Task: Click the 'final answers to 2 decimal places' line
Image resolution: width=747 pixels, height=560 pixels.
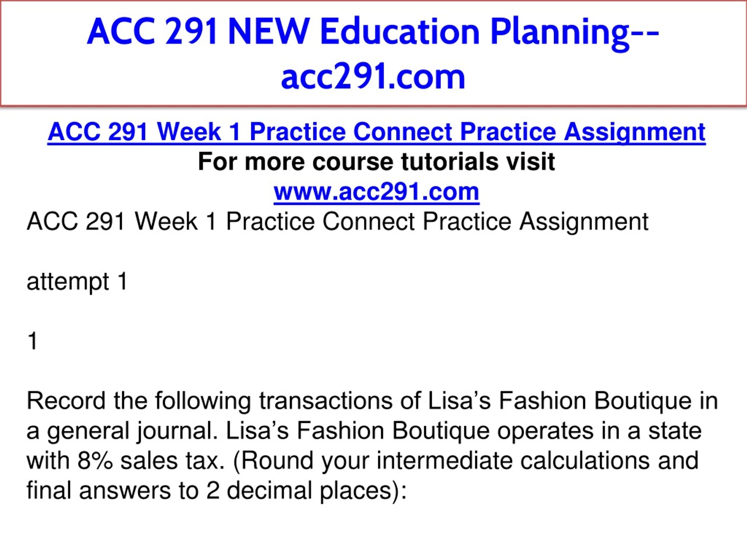Action: coord(217,491)
